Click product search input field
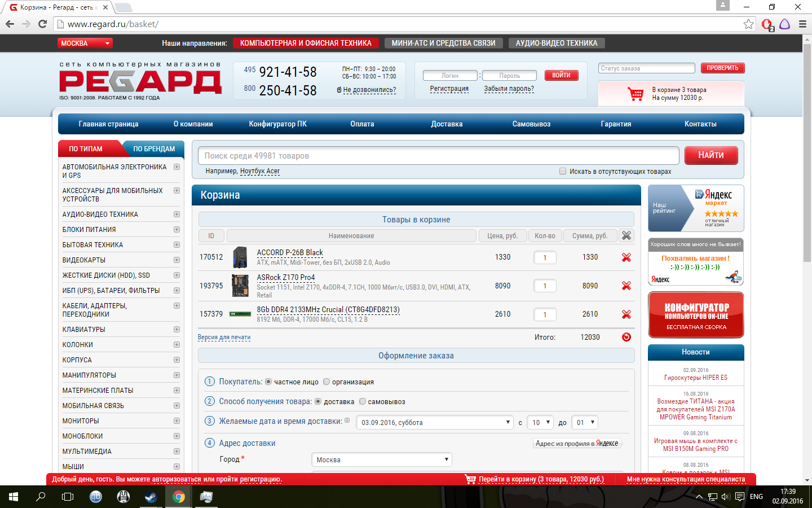The height and width of the screenshot is (508, 812). point(438,156)
